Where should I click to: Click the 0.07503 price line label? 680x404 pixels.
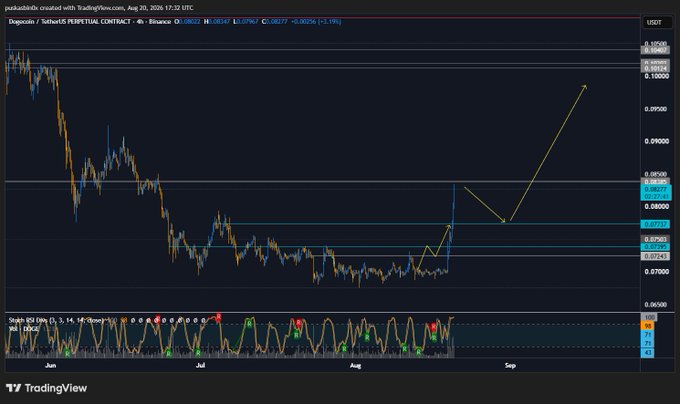[x=655, y=239]
